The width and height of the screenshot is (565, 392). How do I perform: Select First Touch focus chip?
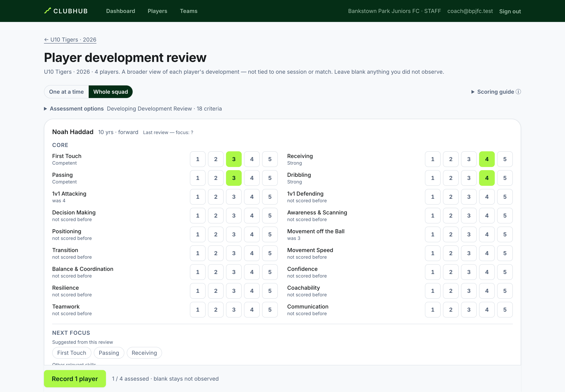coord(72,353)
